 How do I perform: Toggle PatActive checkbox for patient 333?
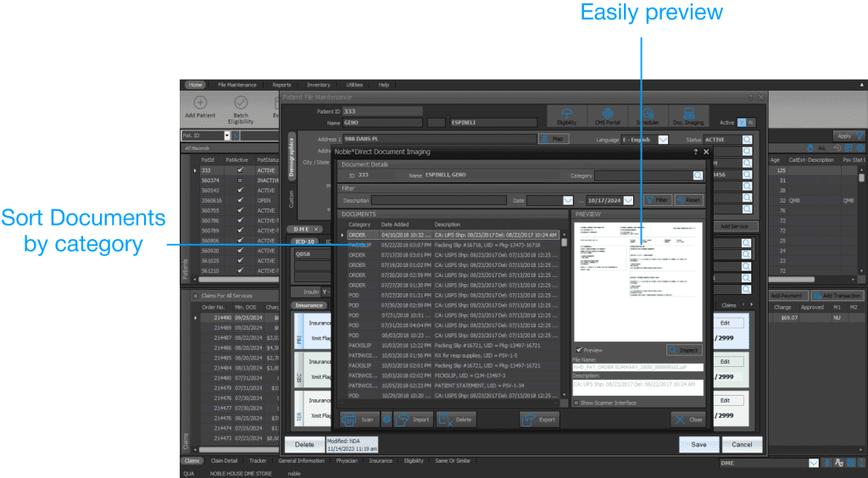coord(240,170)
